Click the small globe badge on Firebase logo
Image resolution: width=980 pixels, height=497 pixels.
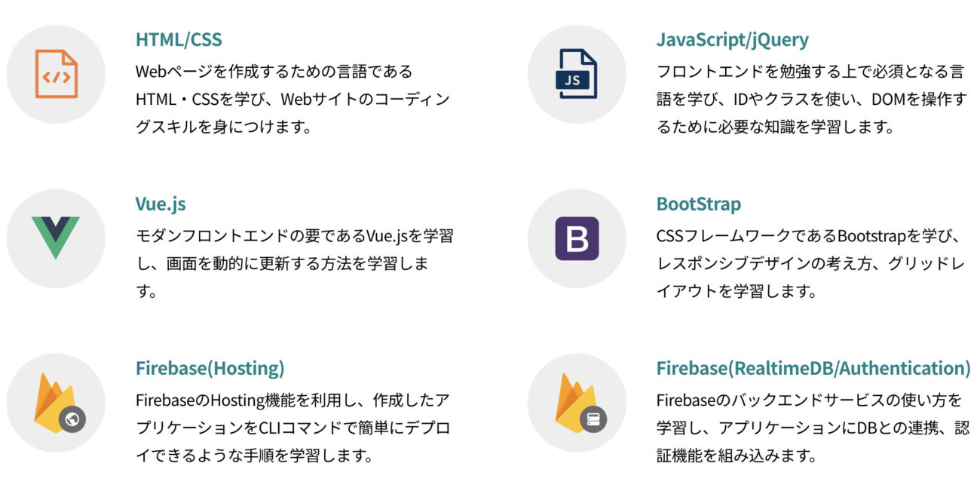pos(72,419)
